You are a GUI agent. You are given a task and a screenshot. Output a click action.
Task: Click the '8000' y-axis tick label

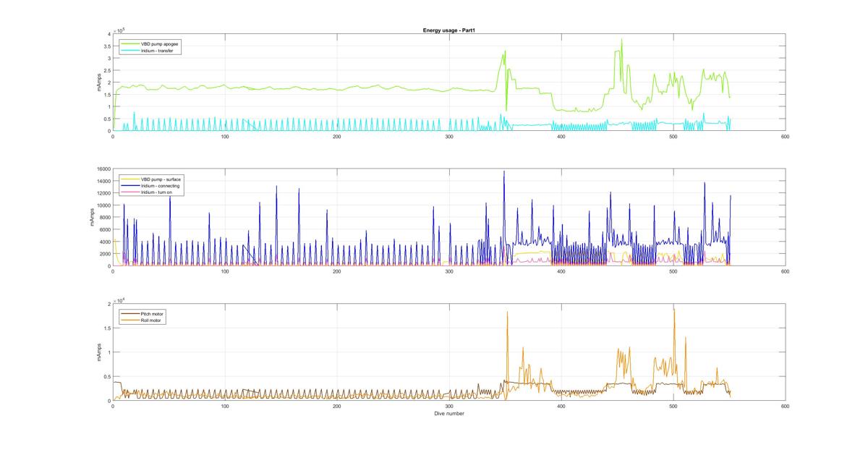coord(103,218)
